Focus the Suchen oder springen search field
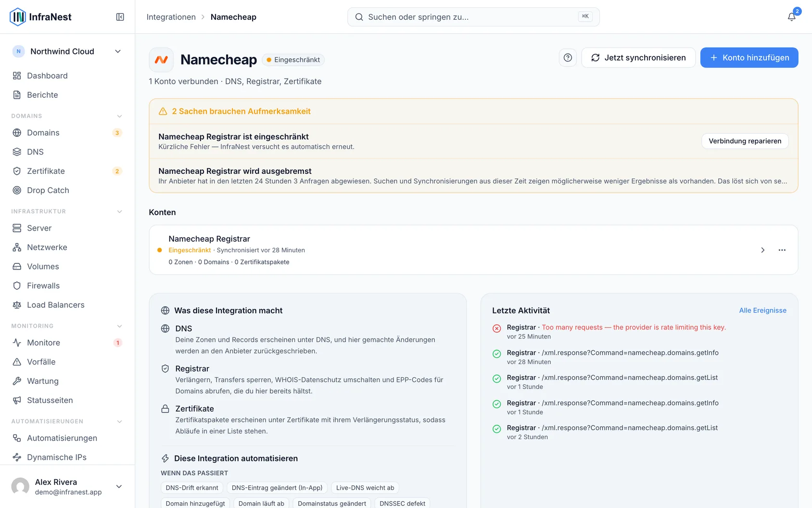The width and height of the screenshot is (812, 508). click(473, 17)
